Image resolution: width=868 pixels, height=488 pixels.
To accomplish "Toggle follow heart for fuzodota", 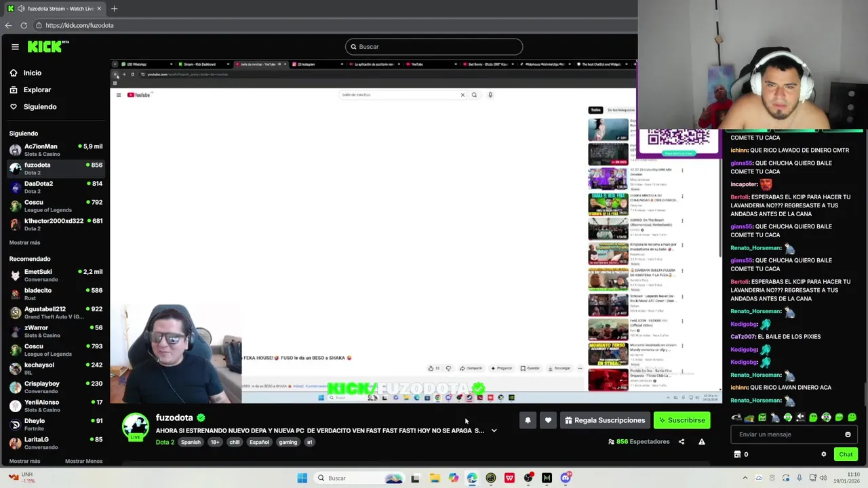I will coord(548,420).
